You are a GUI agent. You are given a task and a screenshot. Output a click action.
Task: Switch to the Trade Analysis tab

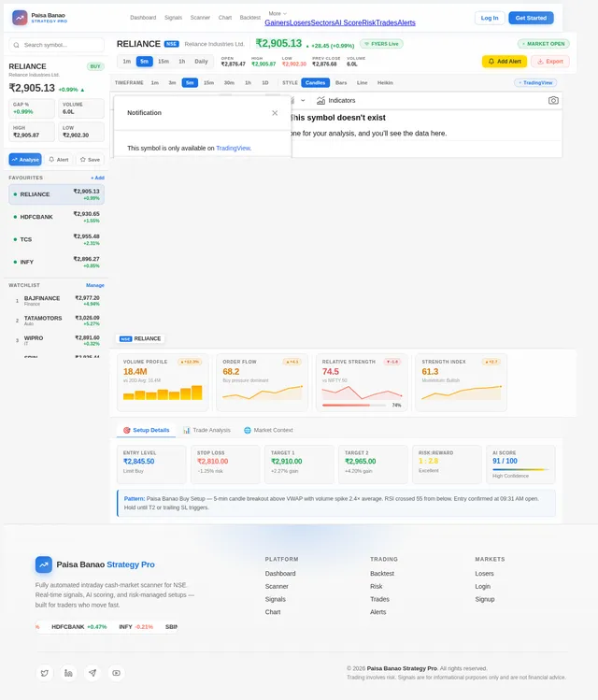click(207, 430)
